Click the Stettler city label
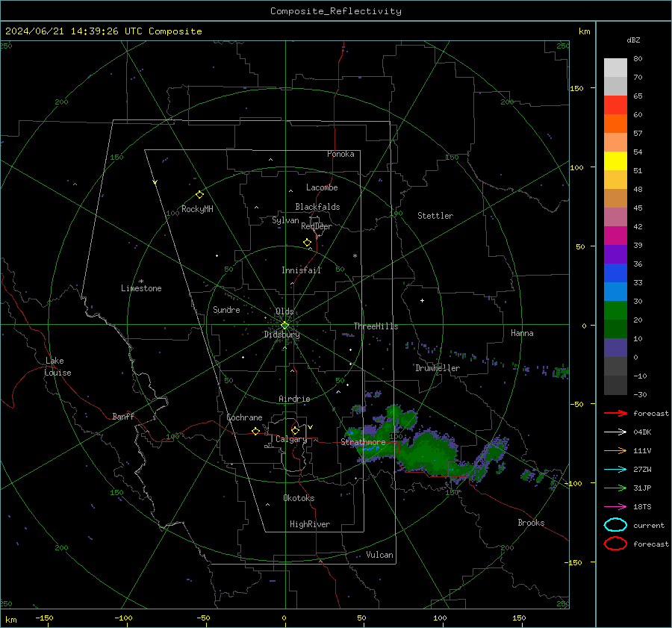Screen dimensions: 672x628 click(435, 216)
